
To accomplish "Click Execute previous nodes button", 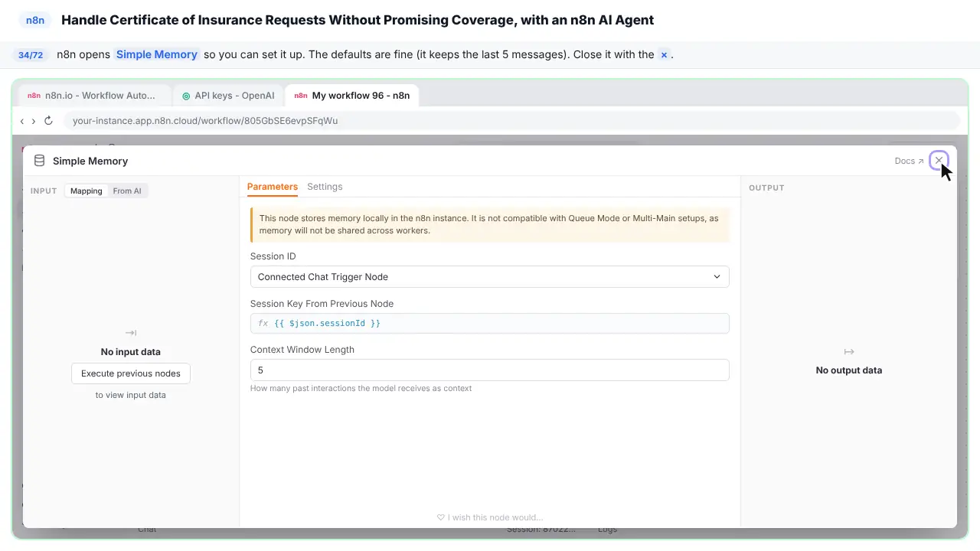I will pyautogui.click(x=131, y=373).
